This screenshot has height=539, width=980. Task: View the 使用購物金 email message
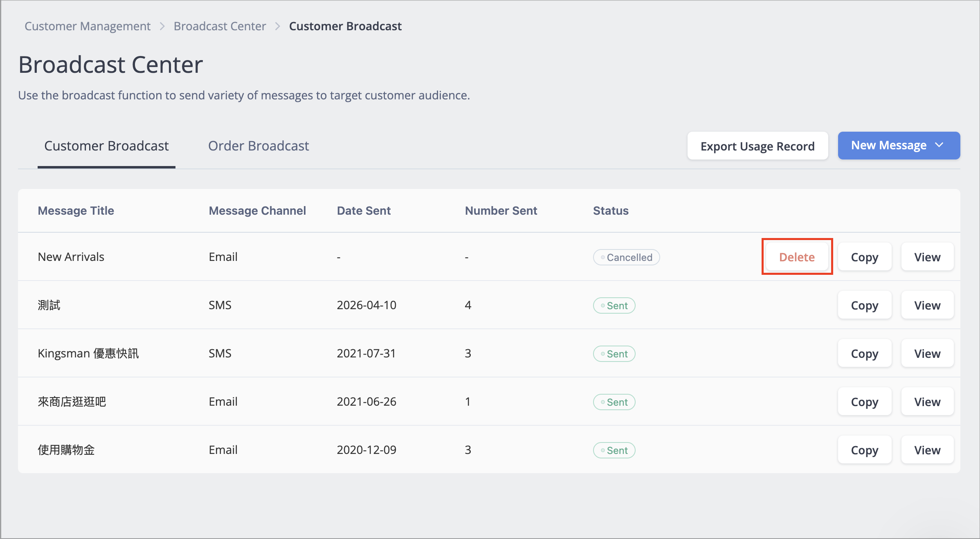(927, 450)
